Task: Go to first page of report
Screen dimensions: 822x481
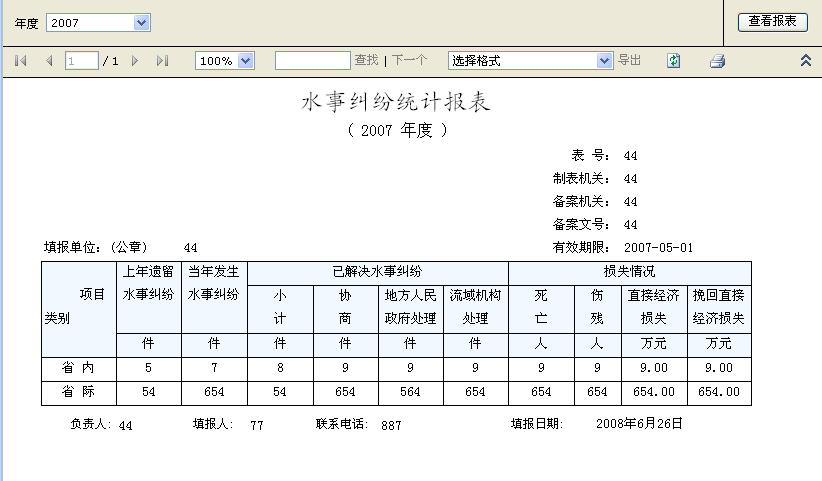Action: pyautogui.click(x=21, y=61)
